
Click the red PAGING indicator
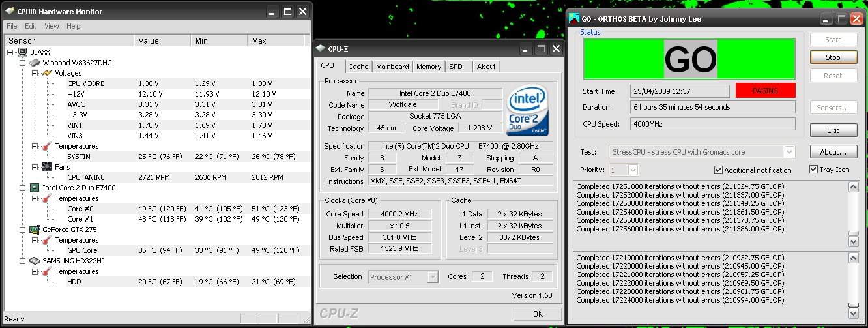pos(766,91)
